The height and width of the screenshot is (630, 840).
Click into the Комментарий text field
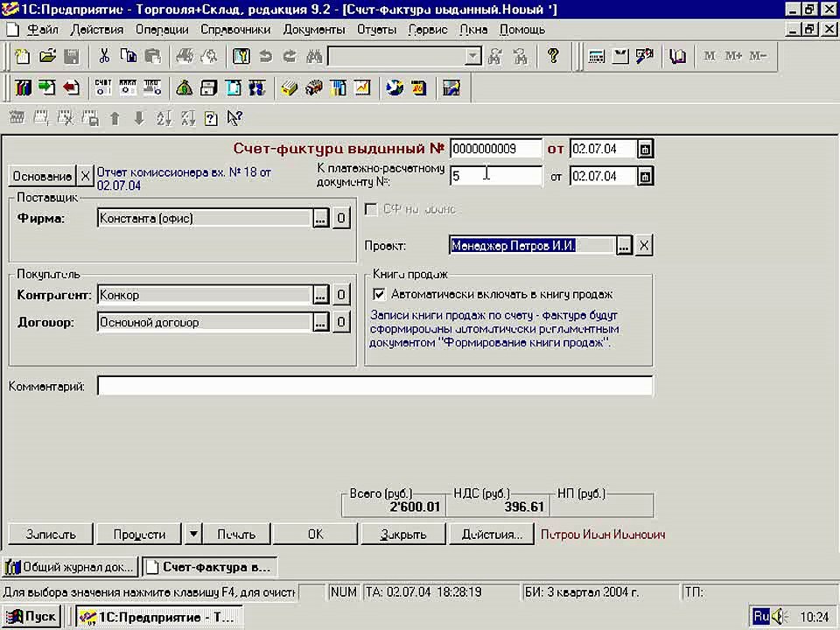375,386
